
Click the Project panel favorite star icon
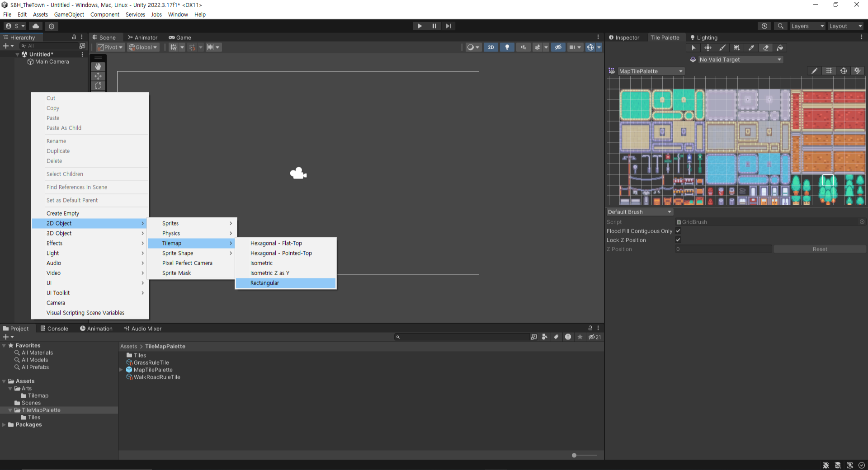point(580,337)
